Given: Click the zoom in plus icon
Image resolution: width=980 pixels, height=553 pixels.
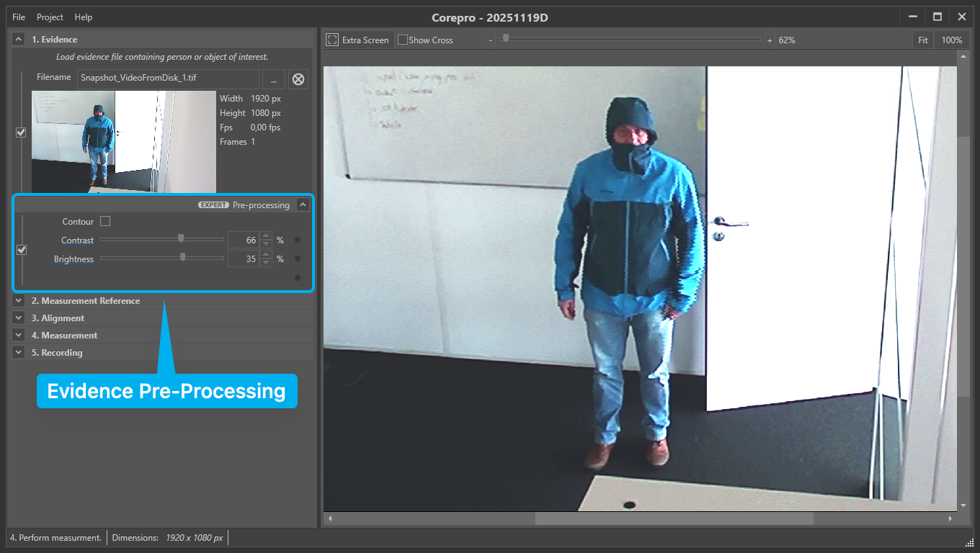Looking at the screenshot, I should click(770, 40).
